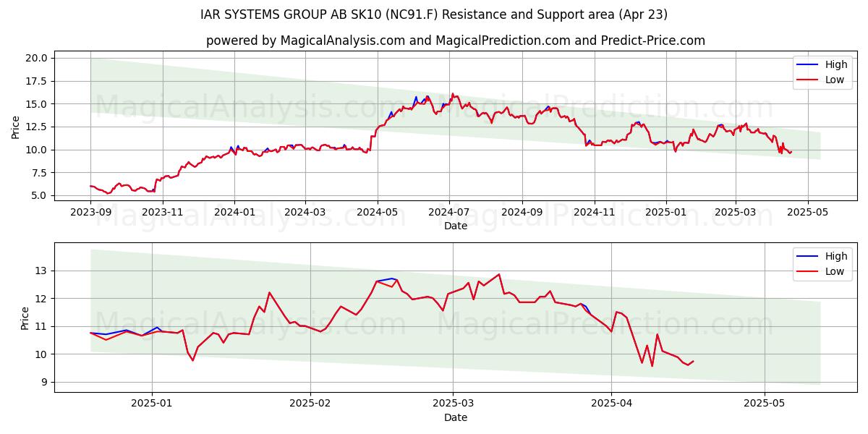Screen dimensions: 868x434
Task: Click the 20.0 price tick label
Action: (x=37, y=58)
